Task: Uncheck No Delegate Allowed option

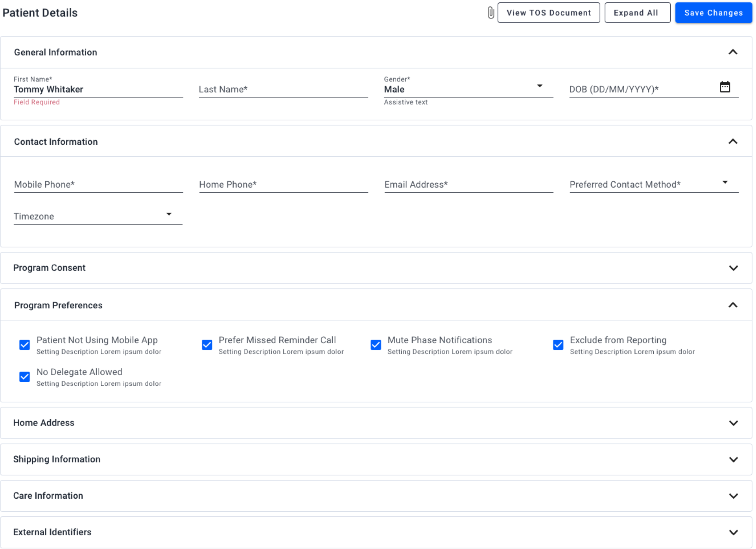Action: pos(25,377)
